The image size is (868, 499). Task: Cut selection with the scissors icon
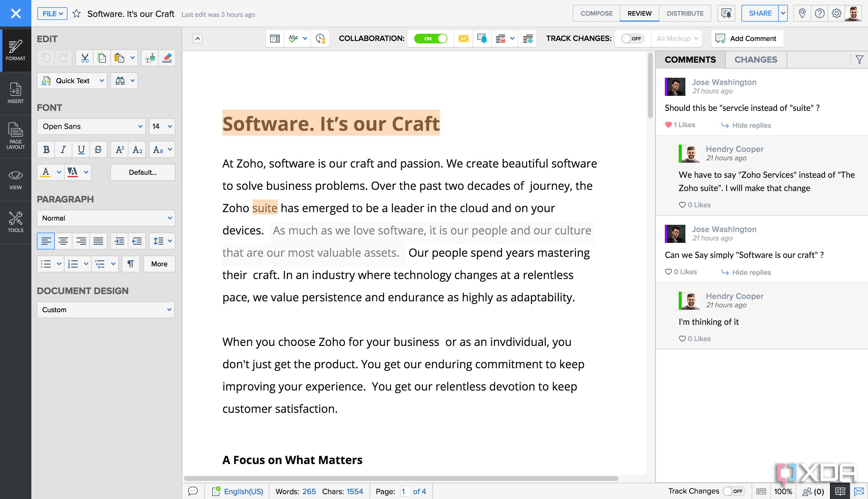(x=85, y=58)
